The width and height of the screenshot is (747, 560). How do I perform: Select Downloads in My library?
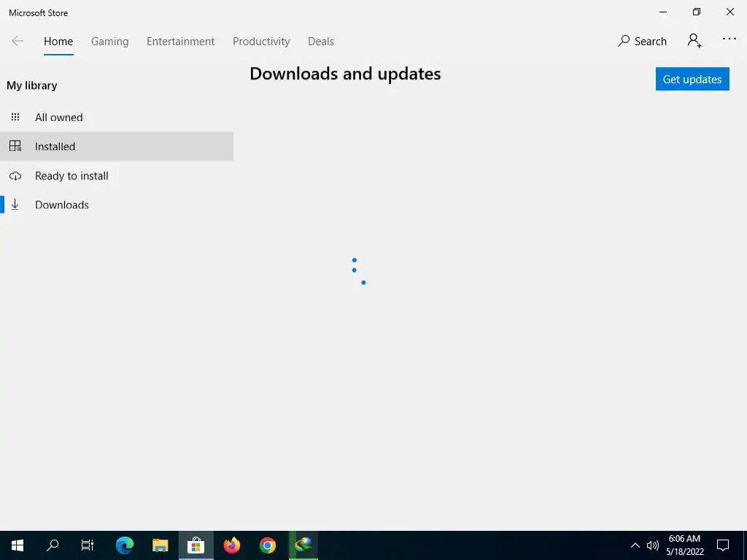(117, 205)
